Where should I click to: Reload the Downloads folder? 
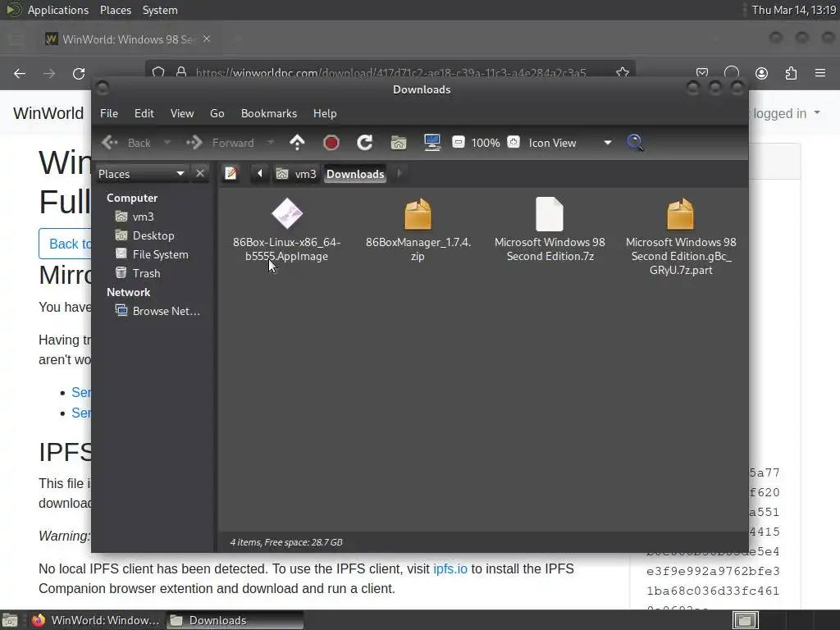pos(365,143)
